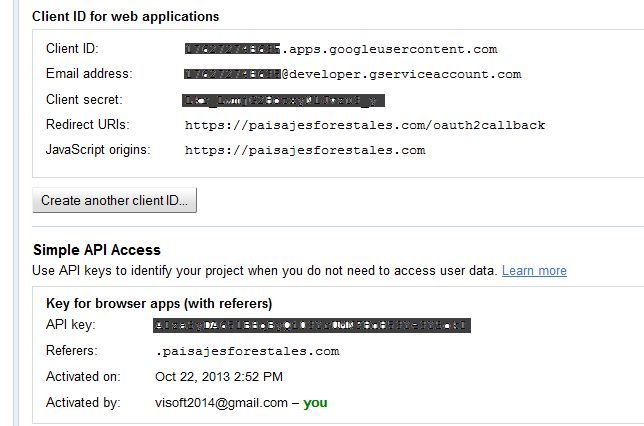Click the Client ID for web applications heading
The width and height of the screenshot is (644, 426).
pyautogui.click(x=126, y=16)
